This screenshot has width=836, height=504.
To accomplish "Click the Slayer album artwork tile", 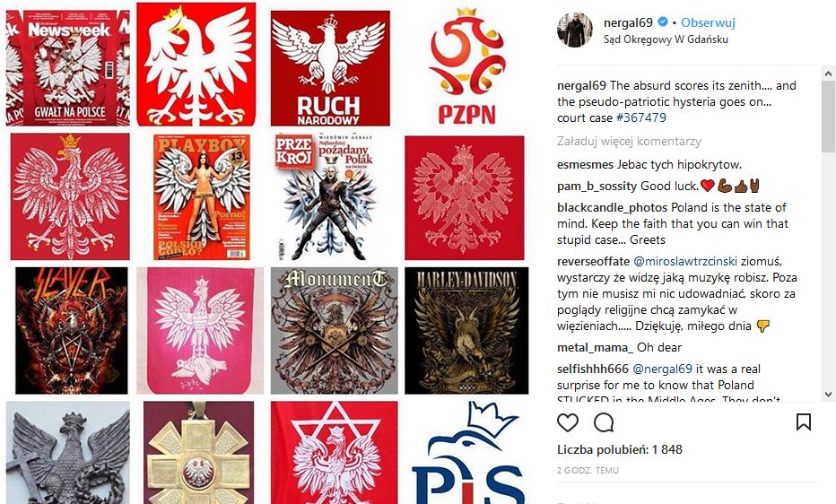I will pyautogui.click(x=72, y=330).
